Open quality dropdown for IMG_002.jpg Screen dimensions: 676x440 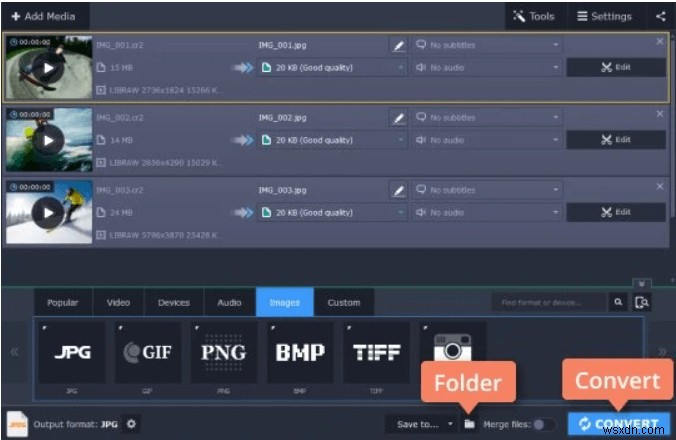coord(332,140)
